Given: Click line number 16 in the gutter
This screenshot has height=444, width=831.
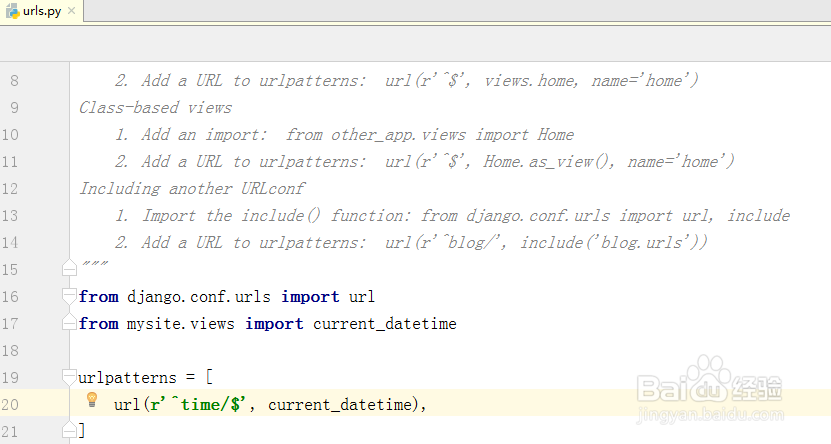Looking at the screenshot, I should [11, 297].
